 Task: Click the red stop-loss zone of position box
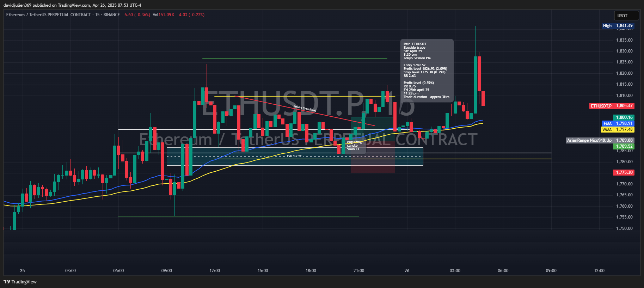(x=373, y=157)
